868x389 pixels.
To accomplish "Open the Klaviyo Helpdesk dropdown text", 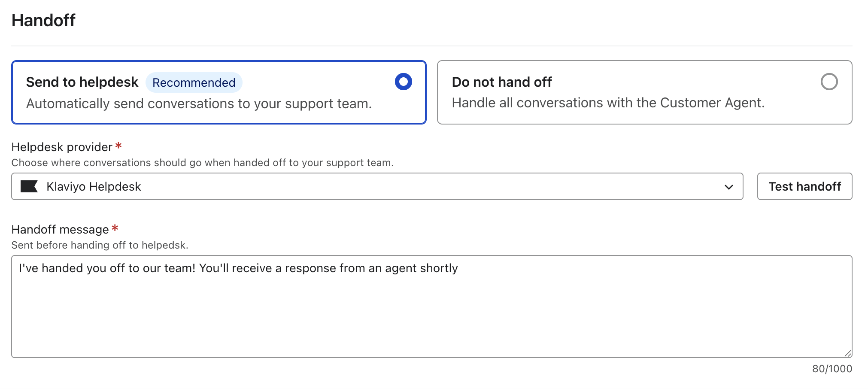I will (94, 186).
